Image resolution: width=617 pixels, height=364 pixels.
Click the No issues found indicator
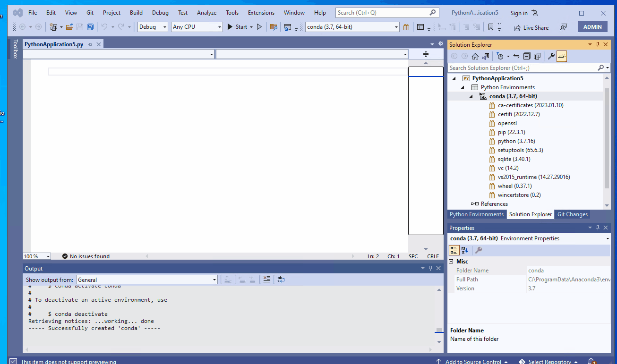click(86, 256)
